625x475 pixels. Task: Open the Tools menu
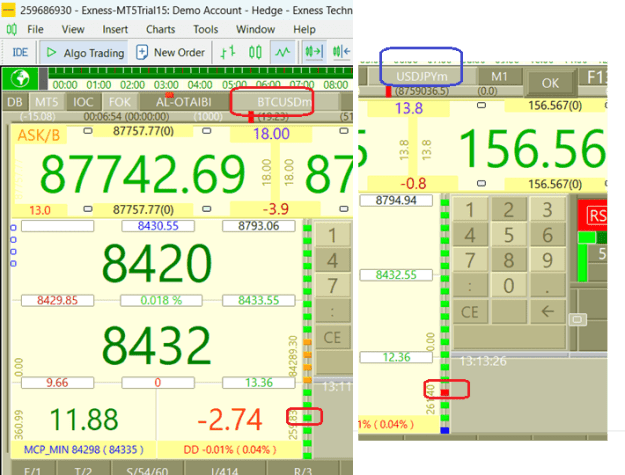click(x=206, y=29)
